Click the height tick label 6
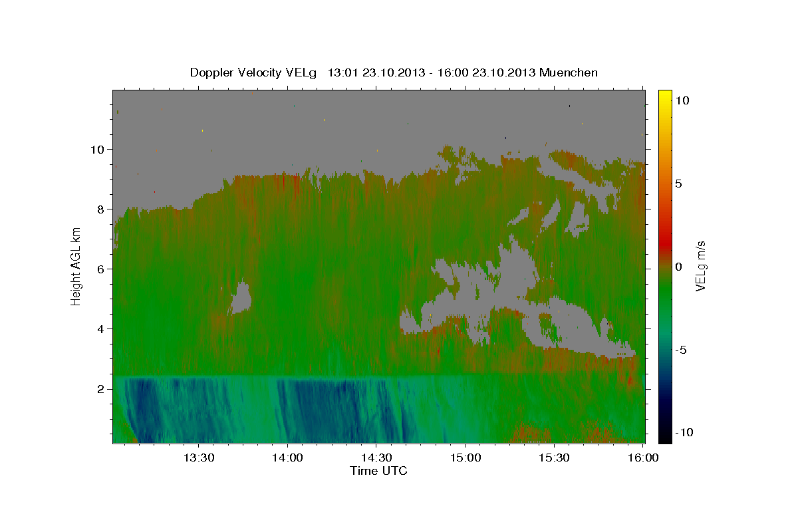Viewport: 798px width, 532px height. pos(102,269)
